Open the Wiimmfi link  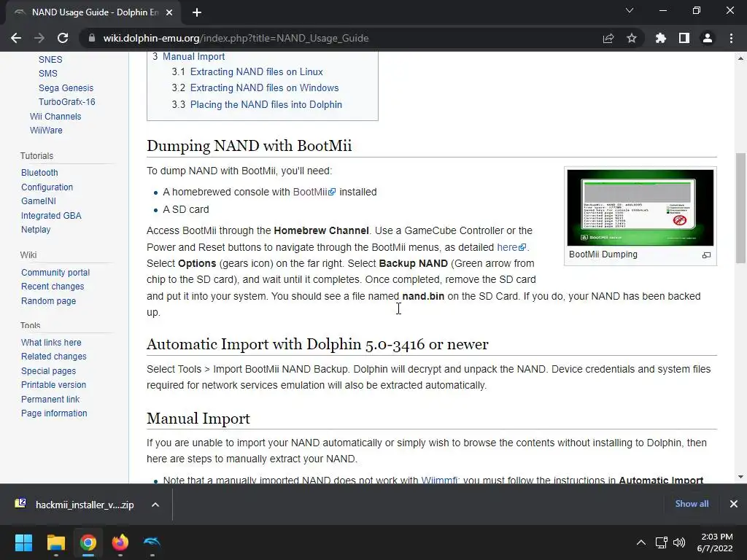point(439,480)
